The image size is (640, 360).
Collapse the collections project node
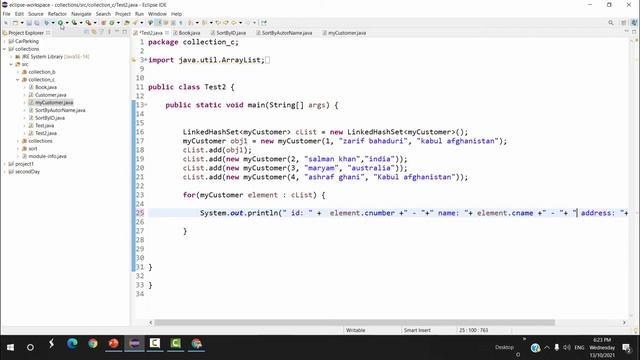click(x=4, y=49)
